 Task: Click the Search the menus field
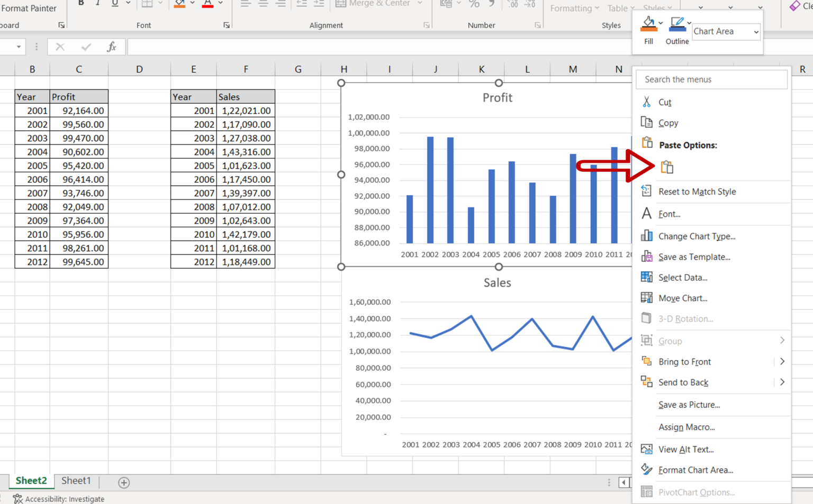tap(711, 79)
